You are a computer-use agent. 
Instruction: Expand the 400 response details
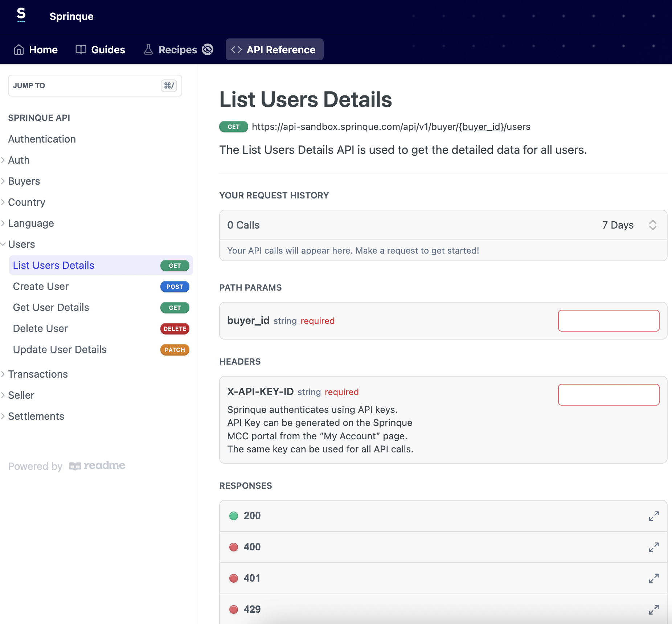pos(654,547)
